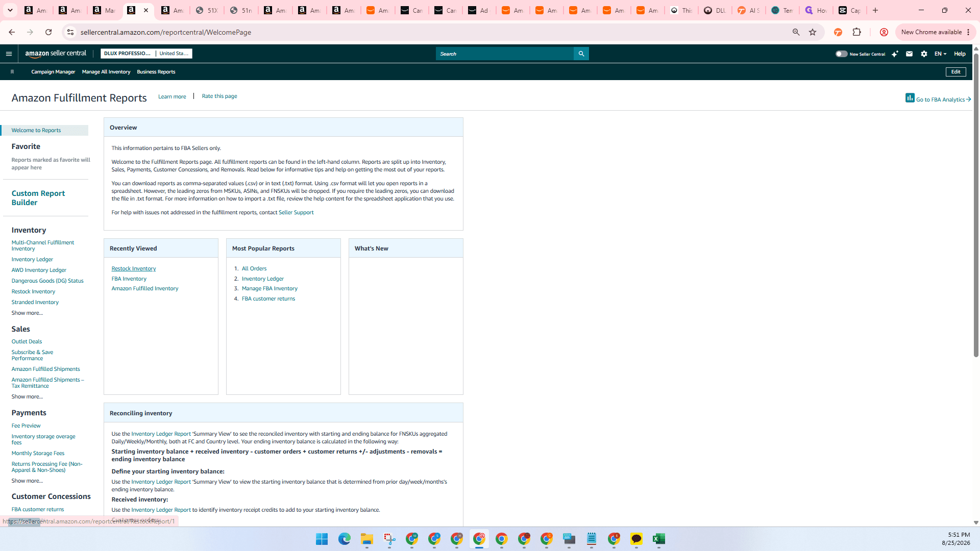Open Restock Inventory under Recently Viewed
Viewport: 980px width, 551px height.
pos(134,269)
